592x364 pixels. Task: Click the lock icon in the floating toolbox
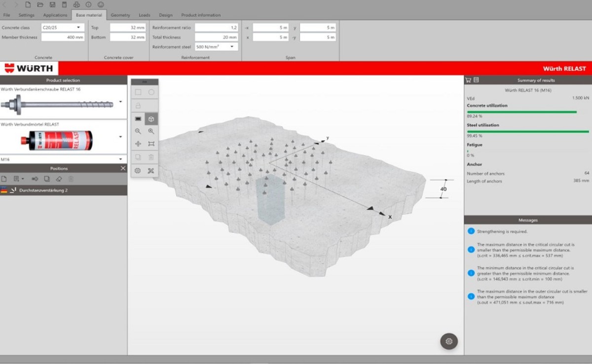pyautogui.click(x=138, y=106)
